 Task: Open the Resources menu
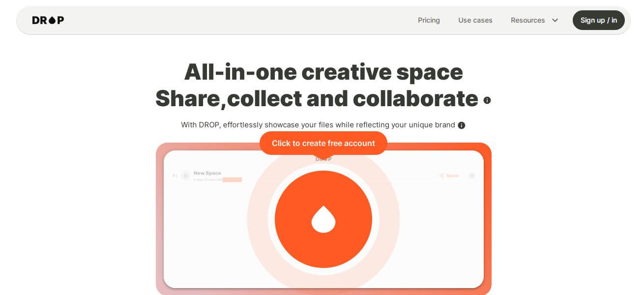click(x=527, y=20)
